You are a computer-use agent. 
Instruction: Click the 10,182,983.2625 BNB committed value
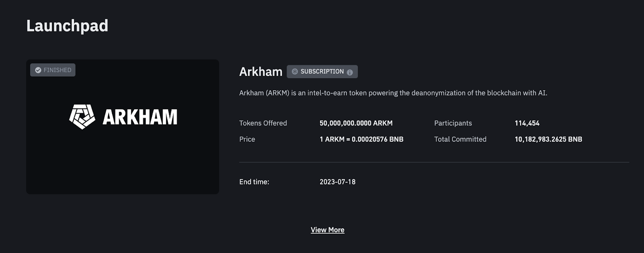[548, 139]
